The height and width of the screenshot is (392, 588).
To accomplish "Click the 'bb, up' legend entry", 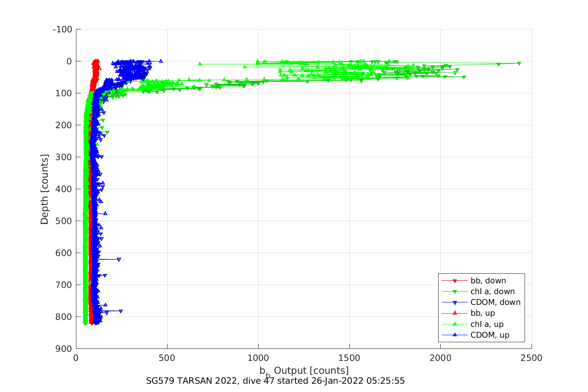I will pyautogui.click(x=483, y=313).
